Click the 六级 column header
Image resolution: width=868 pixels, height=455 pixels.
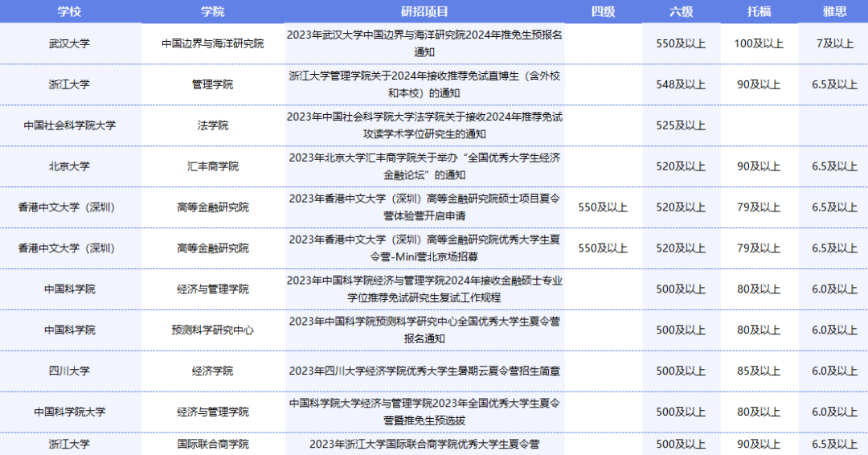coord(681,11)
